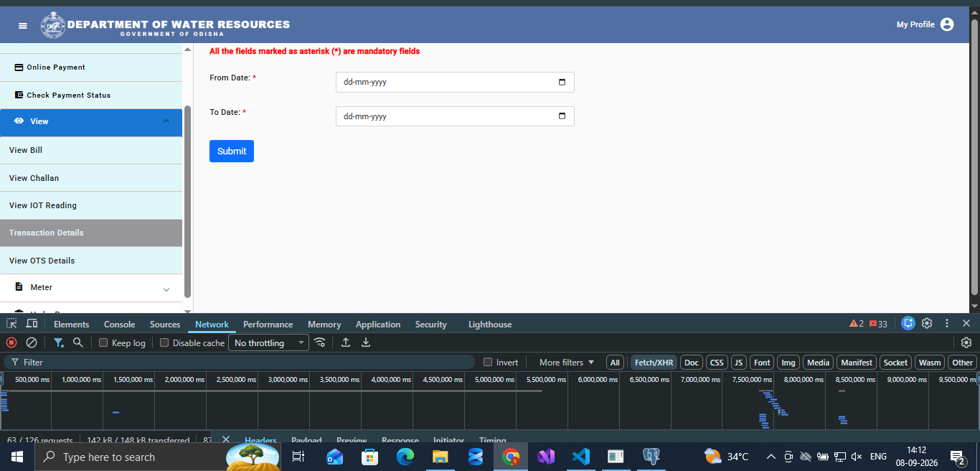The width and height of the screenshot is (980, 471).
Task: Open the DevTools three-dot customize menu
Action: pyautogui.click(x=947, y=323)
